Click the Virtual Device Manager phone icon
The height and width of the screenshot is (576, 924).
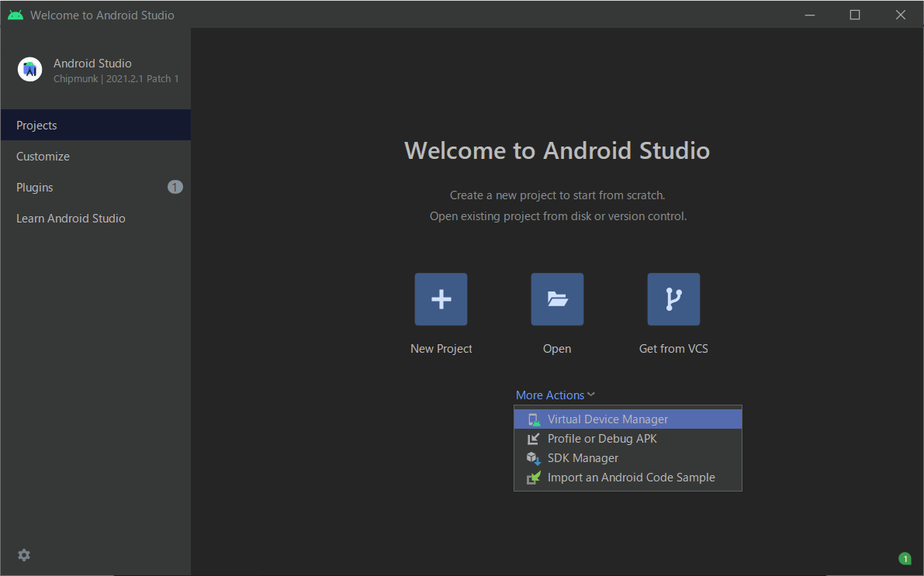pyautogui.click(x=534, y=419)
